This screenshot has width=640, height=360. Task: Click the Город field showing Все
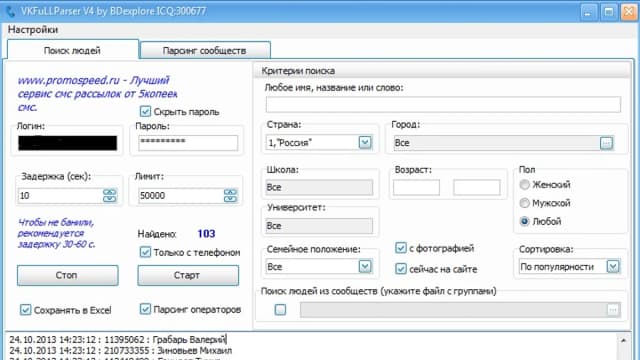(496, 143)
